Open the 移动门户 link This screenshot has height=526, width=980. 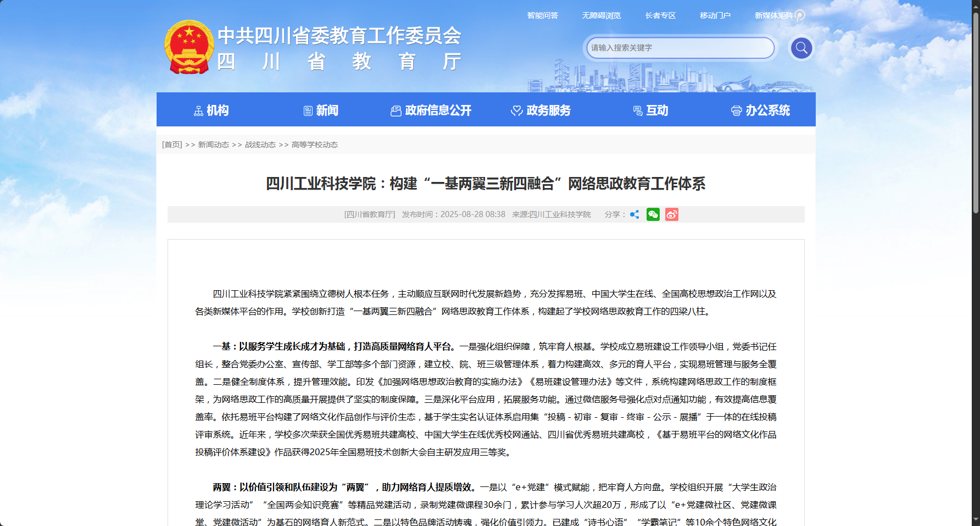coord(715,15)
